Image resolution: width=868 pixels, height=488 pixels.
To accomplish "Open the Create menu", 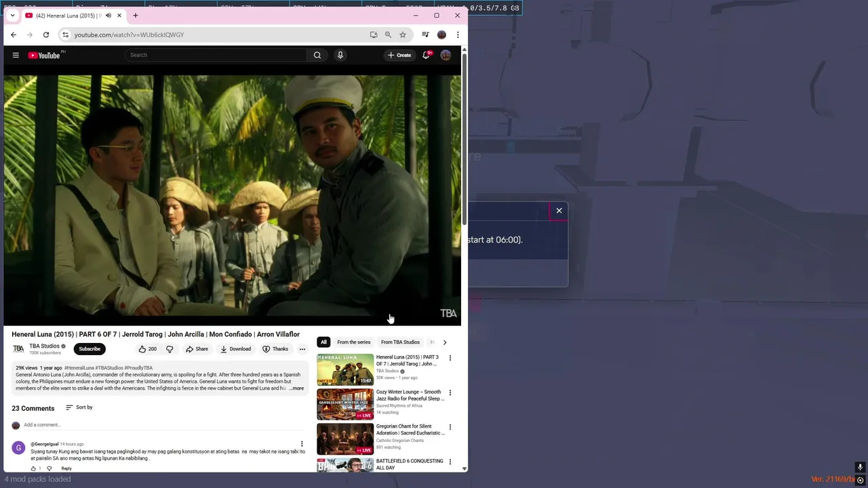I will pyautogui.click(x=399, y=55).
